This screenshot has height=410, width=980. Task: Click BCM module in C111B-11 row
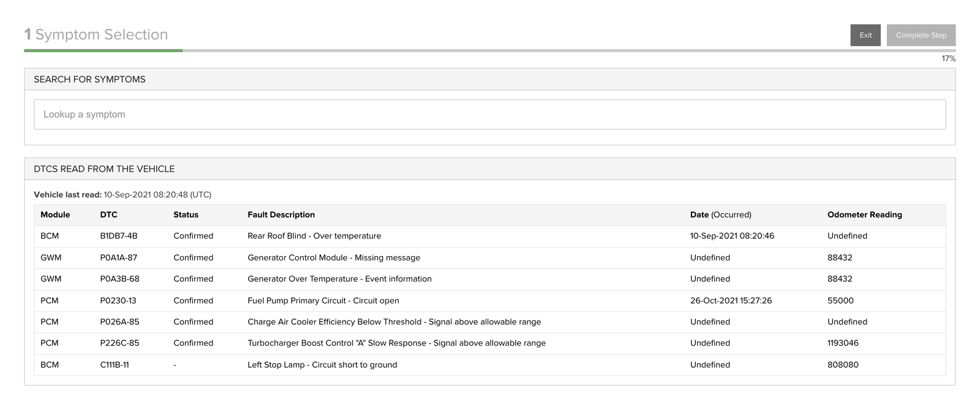tap(50, 365)
